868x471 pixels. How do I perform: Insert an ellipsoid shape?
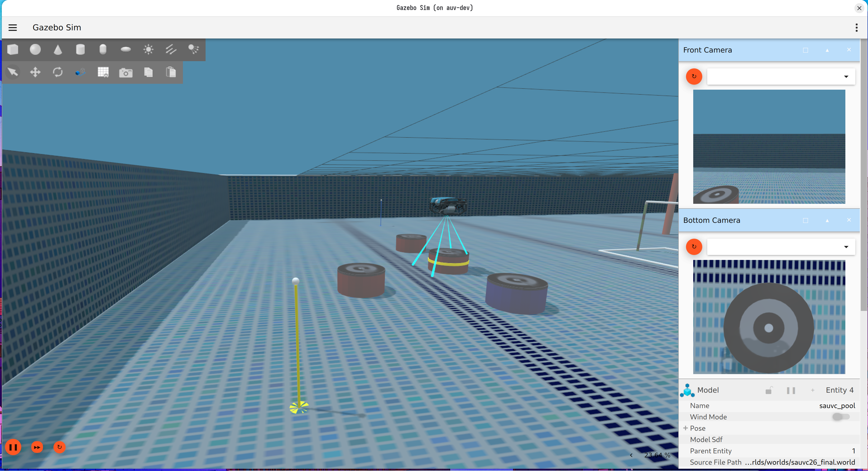pos(126,50)
